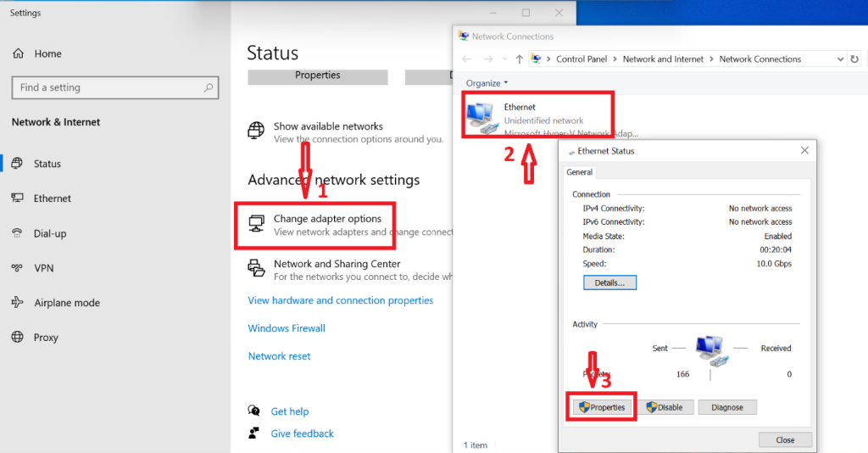Screen dimensions: 868x453
Task: Expand the address bar history dropdown
Action: 840,59
